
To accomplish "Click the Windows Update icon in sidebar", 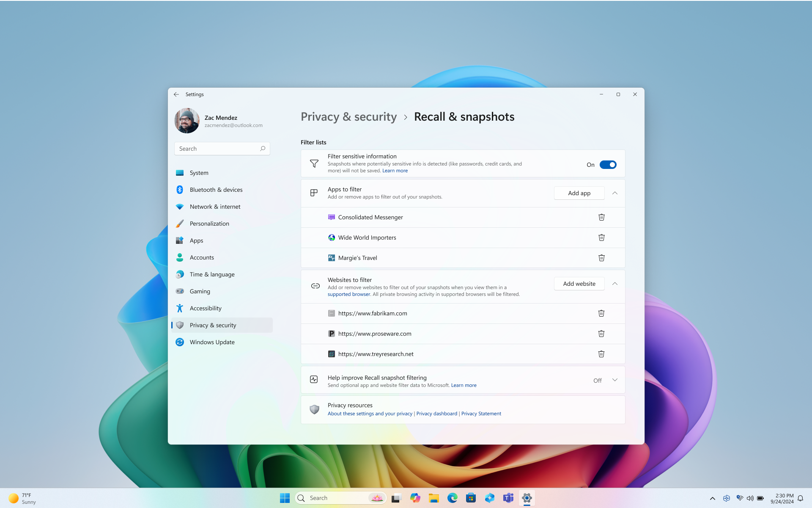I will pyautogui.click(x=179, y=342).
